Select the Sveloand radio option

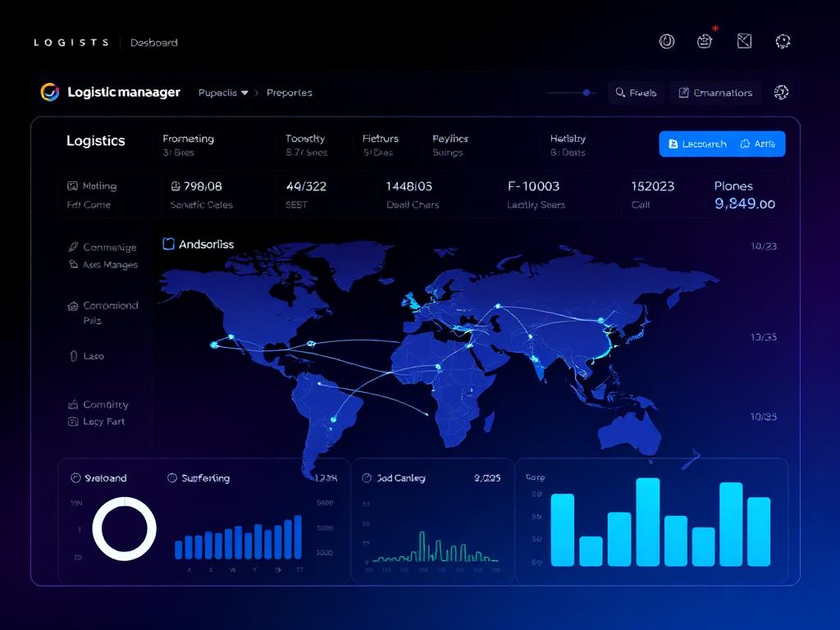point(75,478)
